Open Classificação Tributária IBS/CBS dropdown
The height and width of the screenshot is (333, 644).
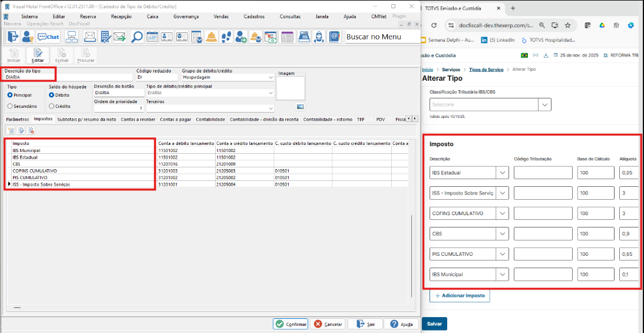pos(544,104)
